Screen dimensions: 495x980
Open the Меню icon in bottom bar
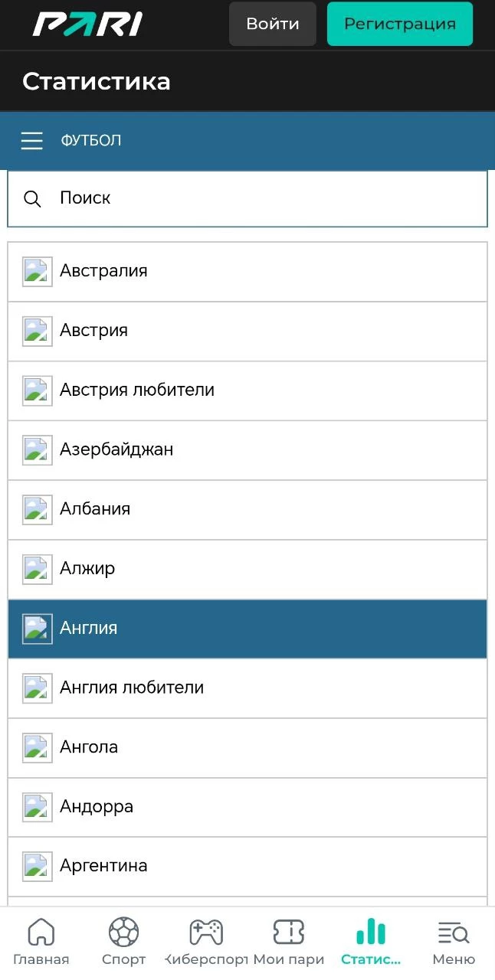point(453,933)
